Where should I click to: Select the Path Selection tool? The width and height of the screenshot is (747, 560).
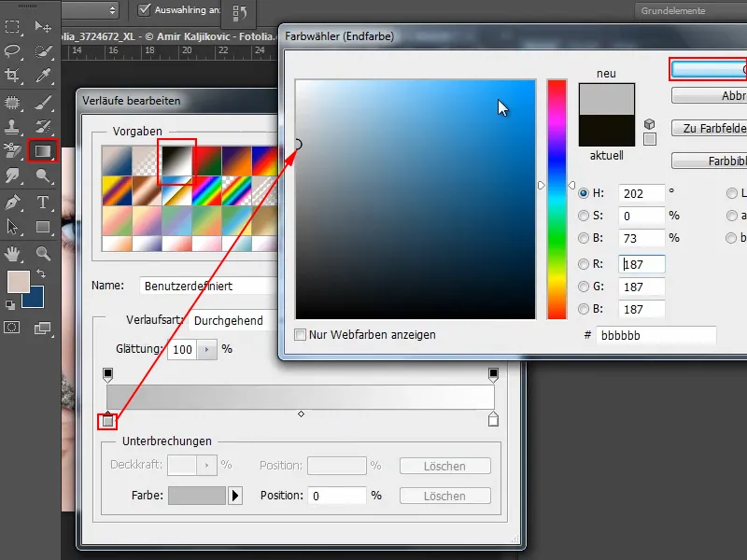tap(12, 227)
